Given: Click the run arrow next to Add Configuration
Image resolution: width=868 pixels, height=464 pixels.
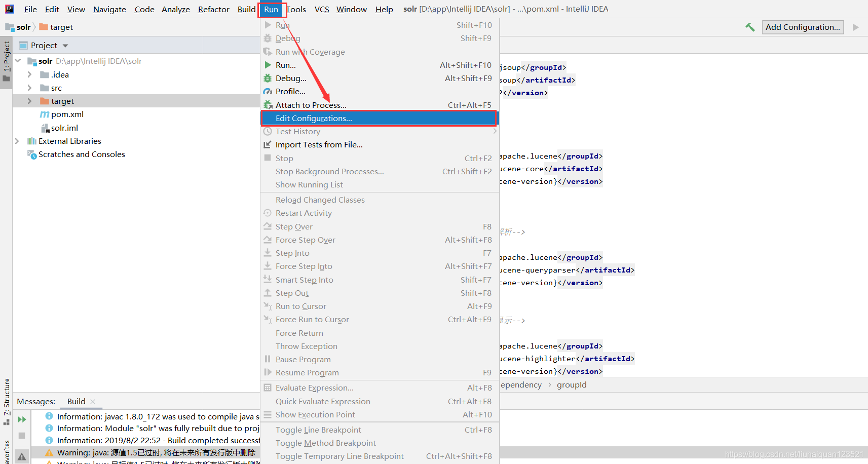Looking at the screenshot, I should pos(856,27).
